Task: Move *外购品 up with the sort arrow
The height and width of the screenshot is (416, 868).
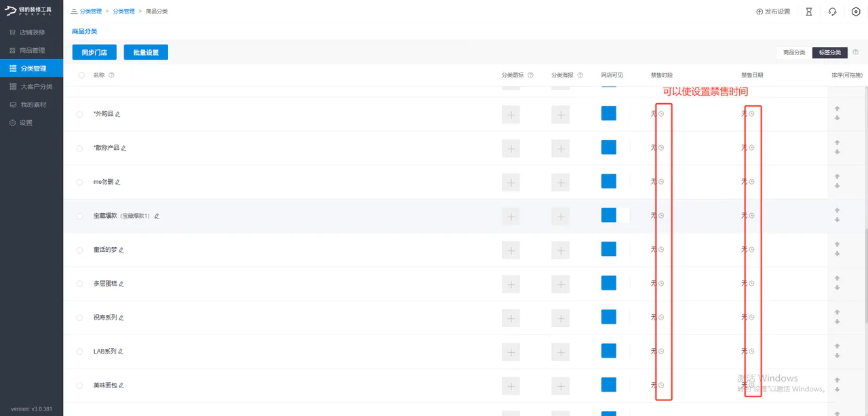Action: coord(837,109)
